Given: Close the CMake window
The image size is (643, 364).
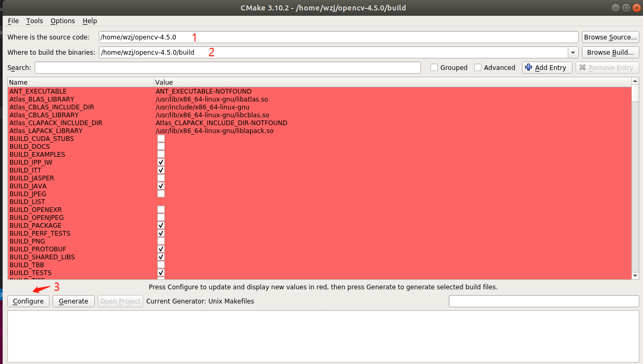Looking at the screenshot, I should (636, 8).
